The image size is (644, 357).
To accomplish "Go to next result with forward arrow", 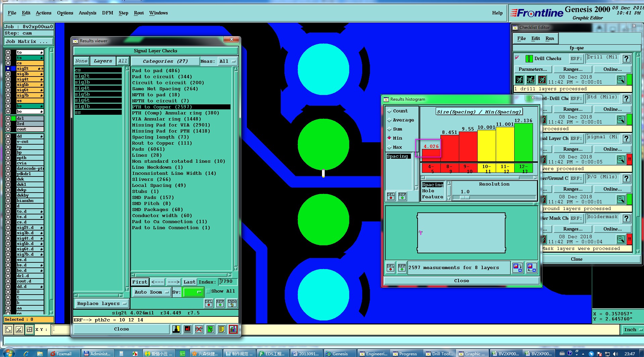I will [173, 282].
